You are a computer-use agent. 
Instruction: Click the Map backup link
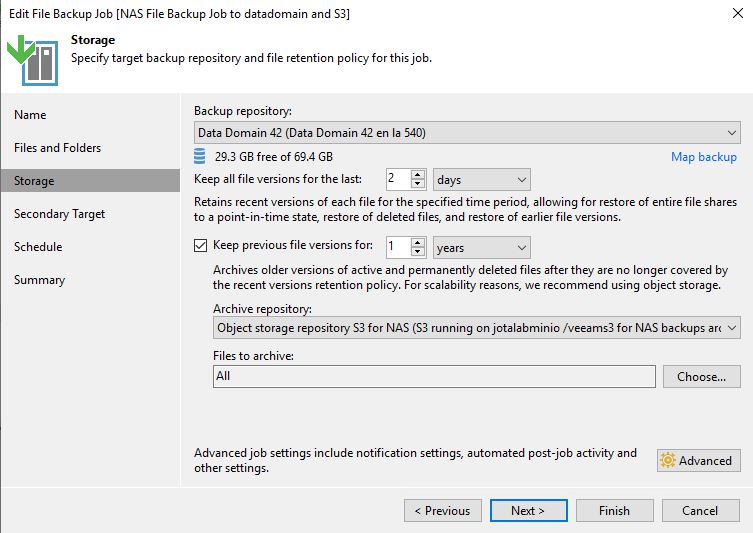(x=703, y=157)
